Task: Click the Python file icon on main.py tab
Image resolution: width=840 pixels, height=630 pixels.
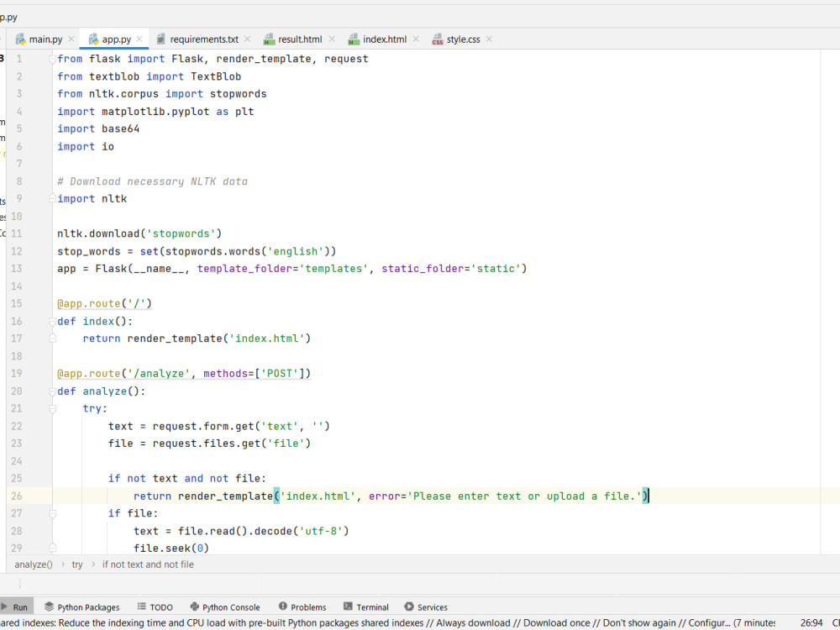Action: pyautogui.click(x=21, y=39)
